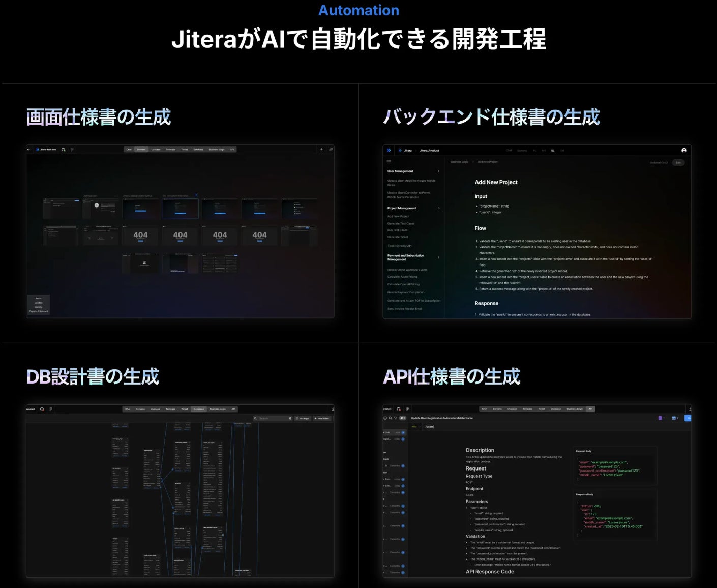This screenshot has width=717, height=588.
Task: Click GitHub icon in API spec screenshot
Action: (x=399, y=409)
